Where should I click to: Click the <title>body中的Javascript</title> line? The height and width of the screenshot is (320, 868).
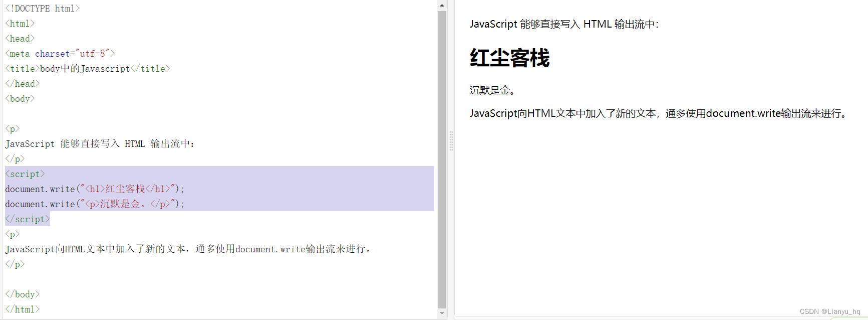88,69
